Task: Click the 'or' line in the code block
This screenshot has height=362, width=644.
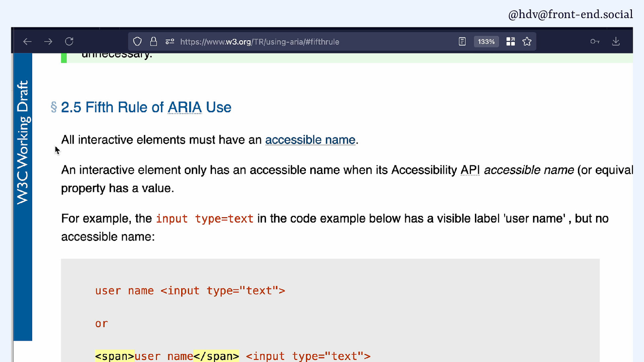Action: (101, 324)
